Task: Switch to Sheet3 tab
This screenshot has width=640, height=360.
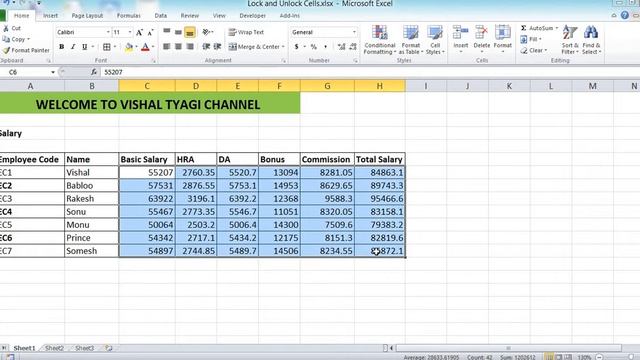Action: point(84,348)
